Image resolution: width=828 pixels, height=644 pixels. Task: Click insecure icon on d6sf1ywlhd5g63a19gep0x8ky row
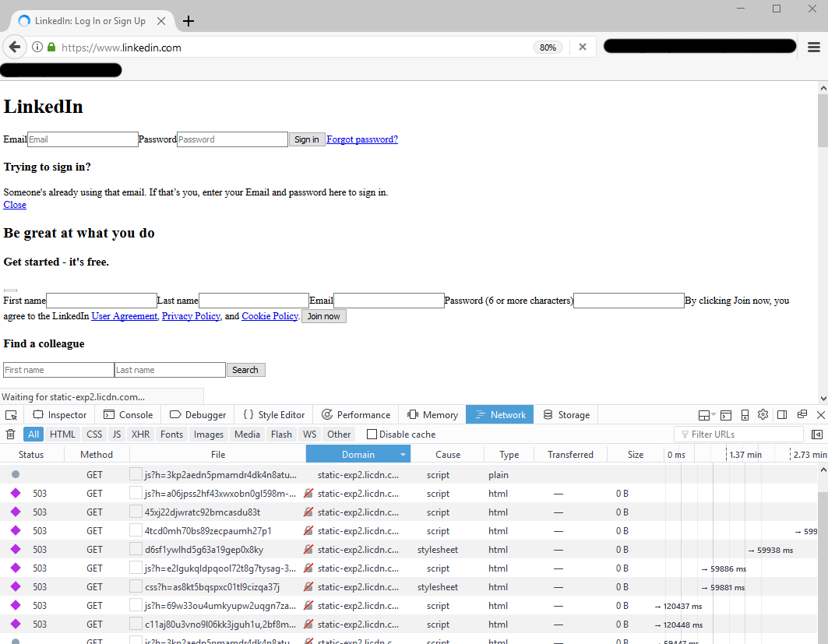(x=308, y=550)
